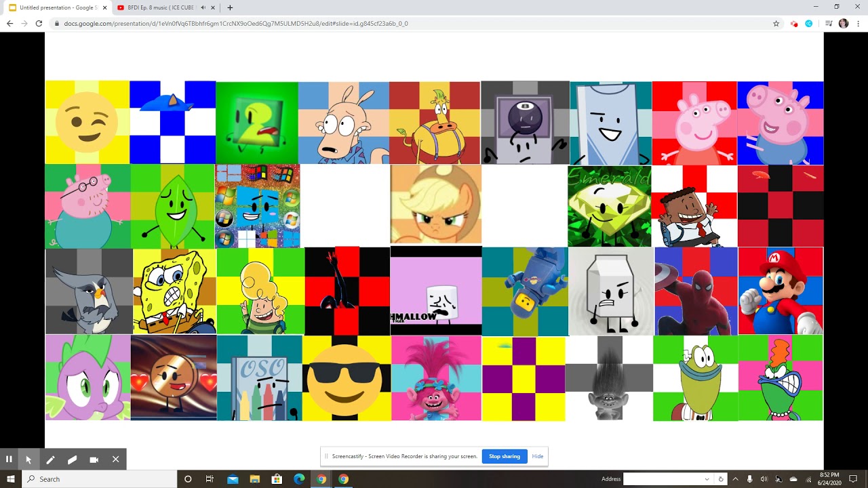The height and width of the screenshot is (488, 868).
Task: Open Chrome media controls icon
Action: pos(829,23)
